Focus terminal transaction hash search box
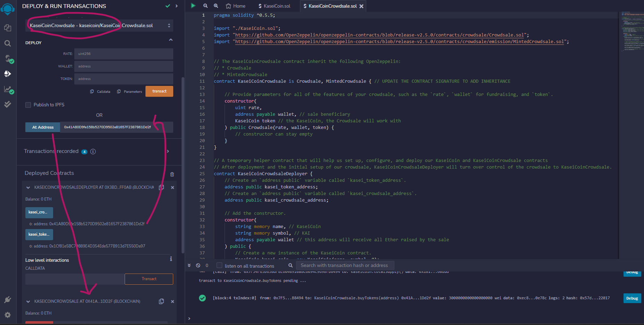 [345, 265]
